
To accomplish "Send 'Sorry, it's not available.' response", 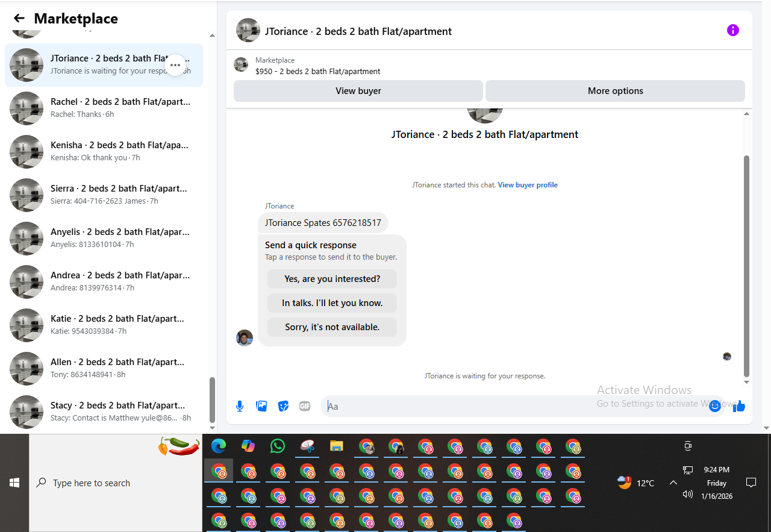I will click(x=332, y=327).
